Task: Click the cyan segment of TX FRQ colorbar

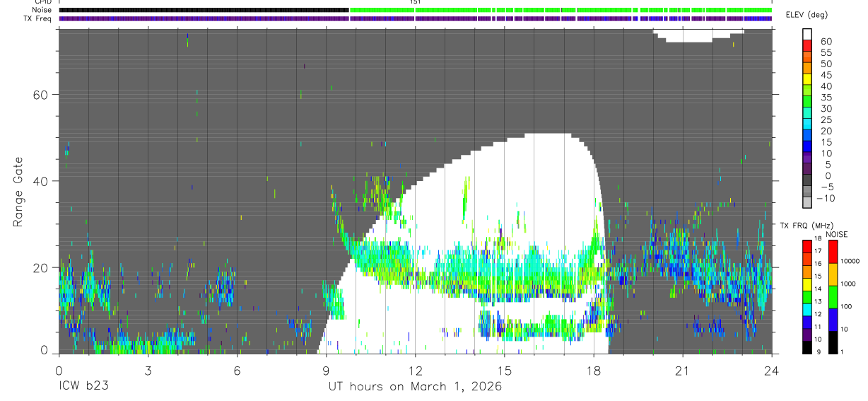Action: pos(807,309)
